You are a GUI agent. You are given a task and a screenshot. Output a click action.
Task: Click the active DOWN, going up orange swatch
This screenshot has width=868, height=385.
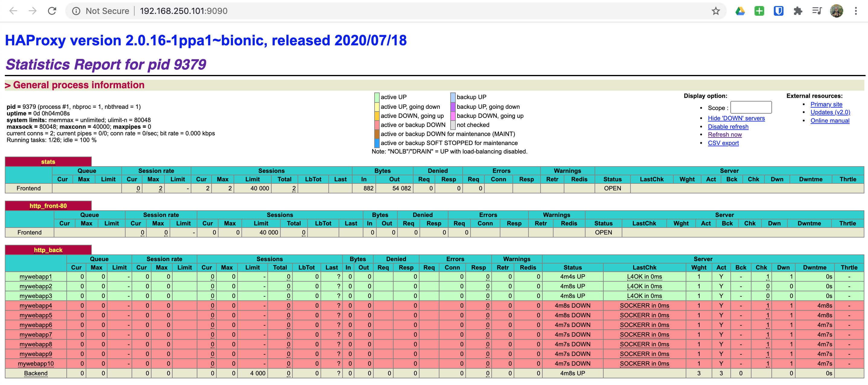[x=377, y=116]
